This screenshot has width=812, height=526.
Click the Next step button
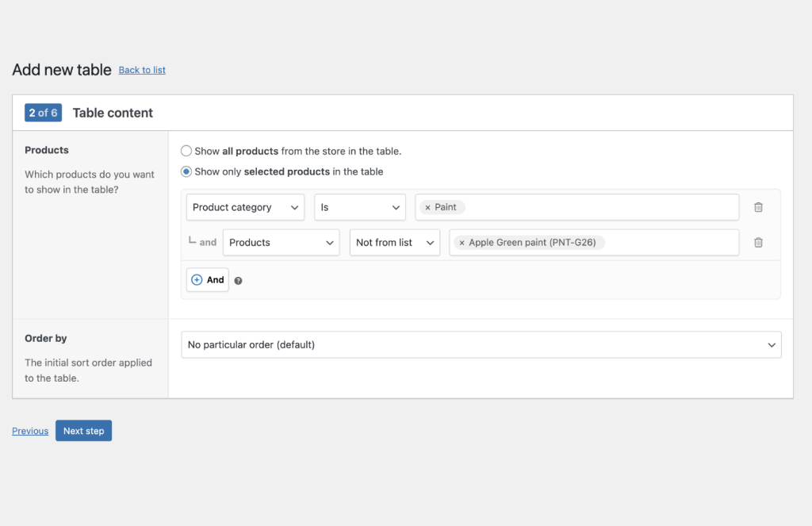(x=83, y=430)
